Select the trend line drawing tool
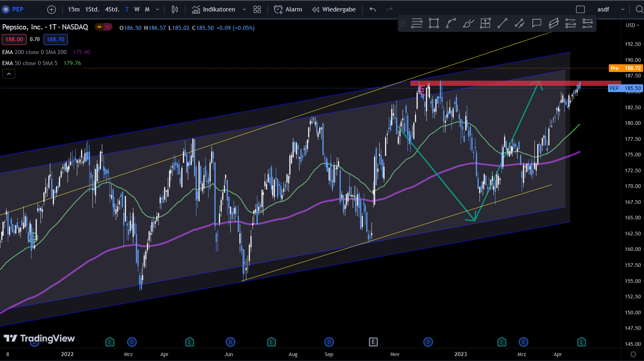This screenshot has height=361, width=644. tap(502, 23)
